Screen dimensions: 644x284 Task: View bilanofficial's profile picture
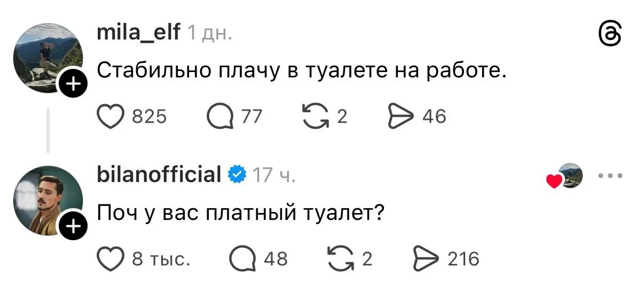[46, 199]
